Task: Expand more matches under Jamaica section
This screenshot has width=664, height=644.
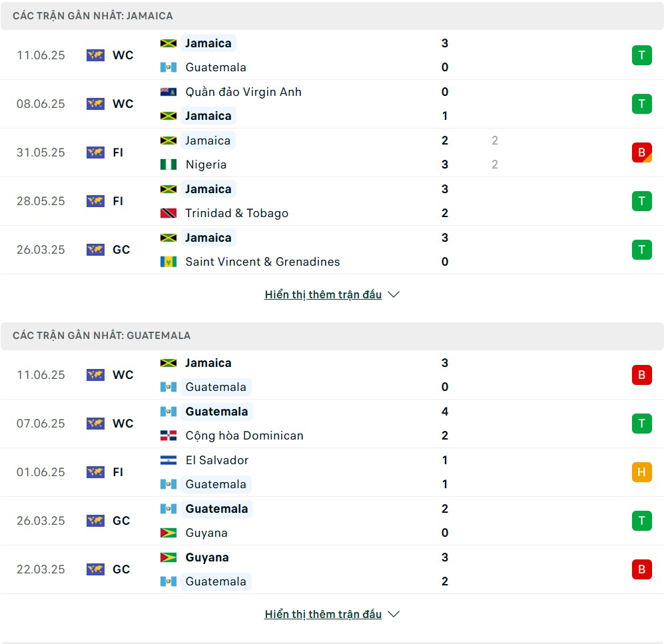Action: click(323, 294)
